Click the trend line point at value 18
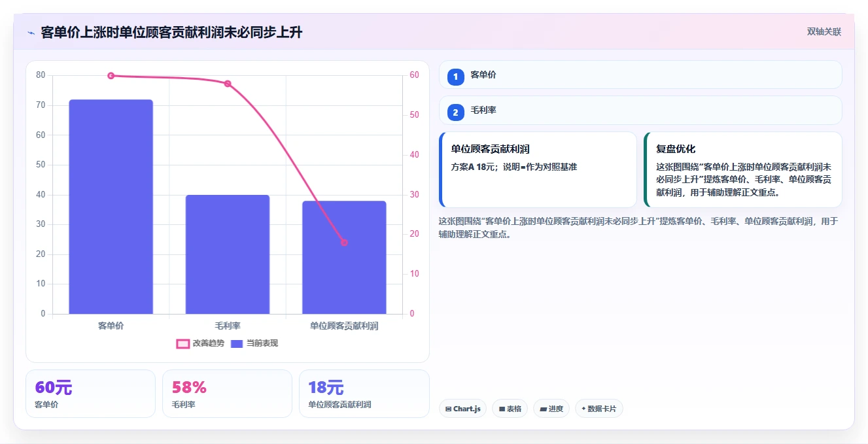868x444 pixels. (x=344, y=243)
